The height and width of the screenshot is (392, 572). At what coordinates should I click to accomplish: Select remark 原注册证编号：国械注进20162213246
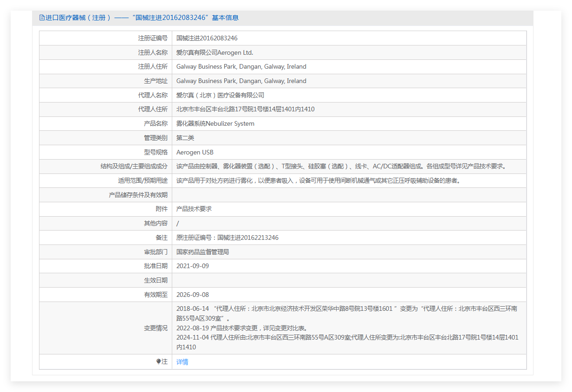227,238
